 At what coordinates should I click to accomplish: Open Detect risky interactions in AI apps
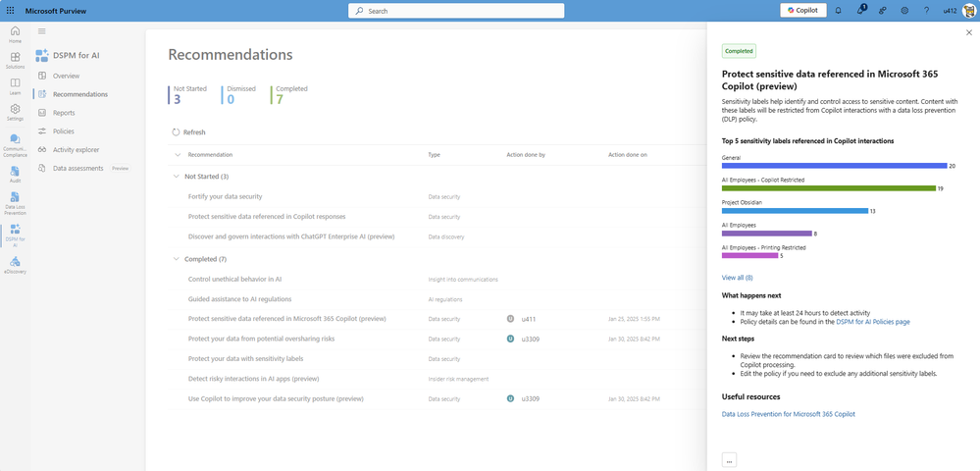(x=254, y=379)
